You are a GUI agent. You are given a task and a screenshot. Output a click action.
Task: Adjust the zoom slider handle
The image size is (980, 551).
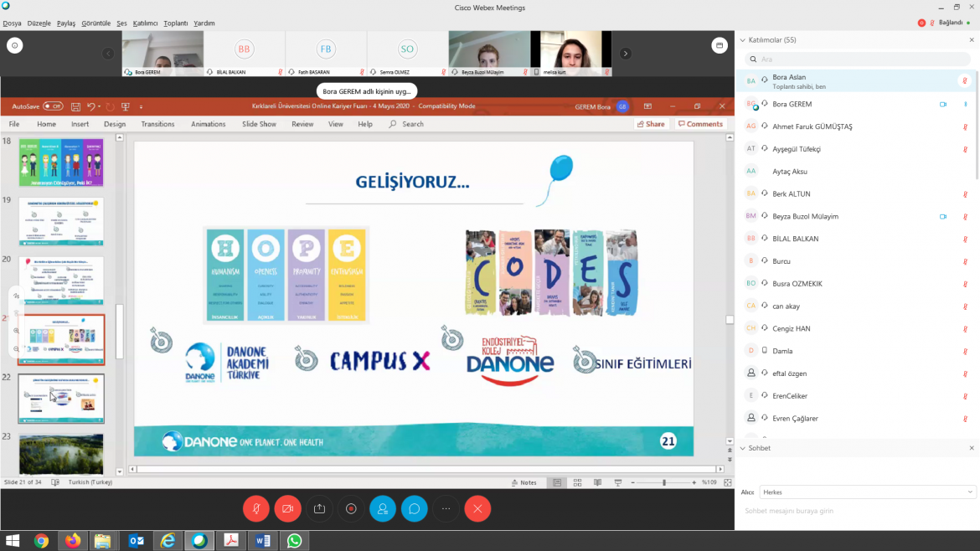(663, 482)
